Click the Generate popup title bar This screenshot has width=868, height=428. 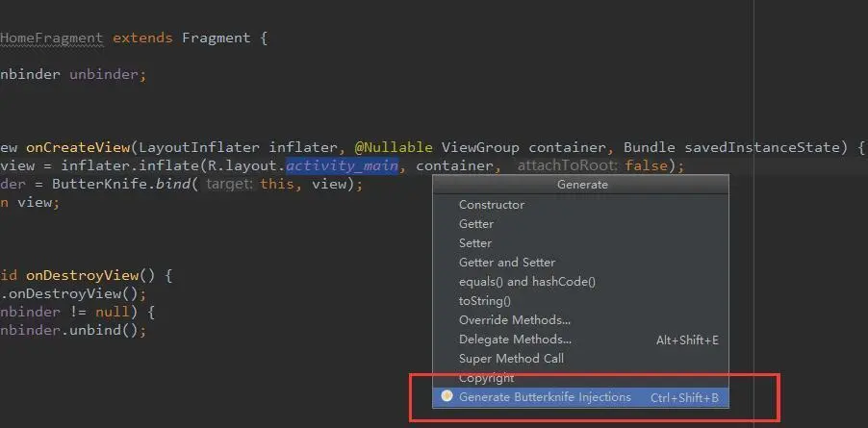coord(580,185)
